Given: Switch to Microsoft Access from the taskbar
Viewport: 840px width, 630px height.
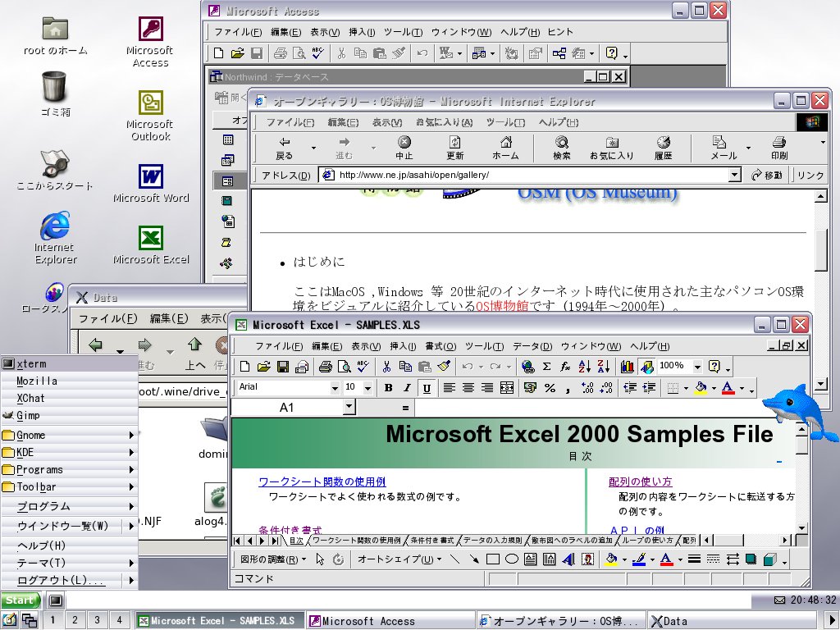Looking at the screenshot, I should click(390, 621).
